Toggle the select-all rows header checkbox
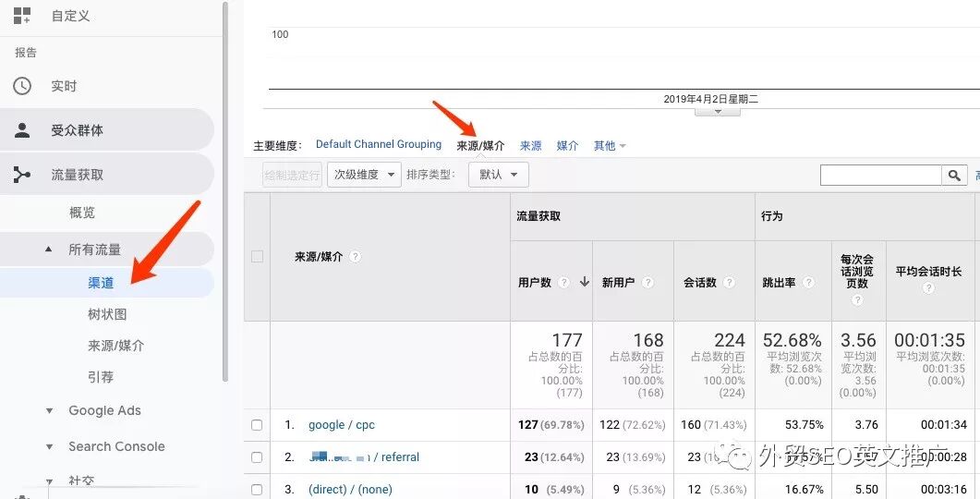The width and height of the screenshot is (980, 499). click(x=257, y=256)
